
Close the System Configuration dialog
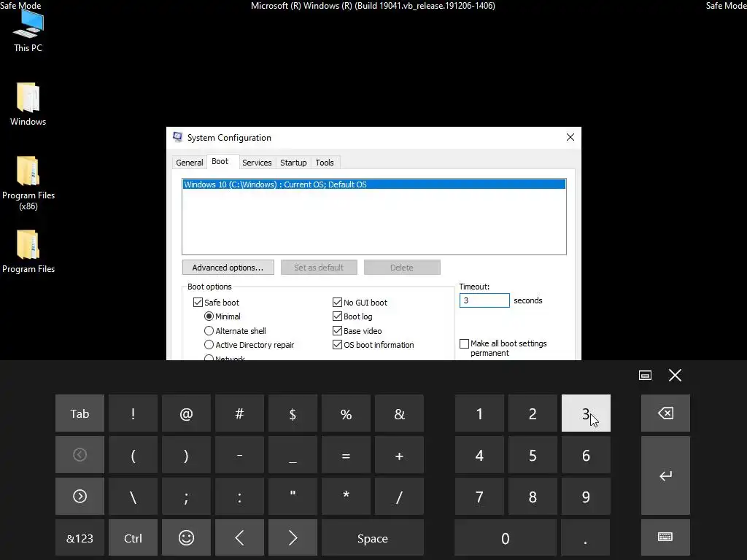tap(570, 137)
